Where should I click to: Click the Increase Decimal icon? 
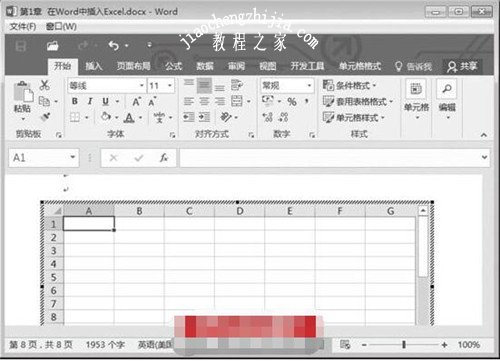pyautogui.click(x=268, y=117)
